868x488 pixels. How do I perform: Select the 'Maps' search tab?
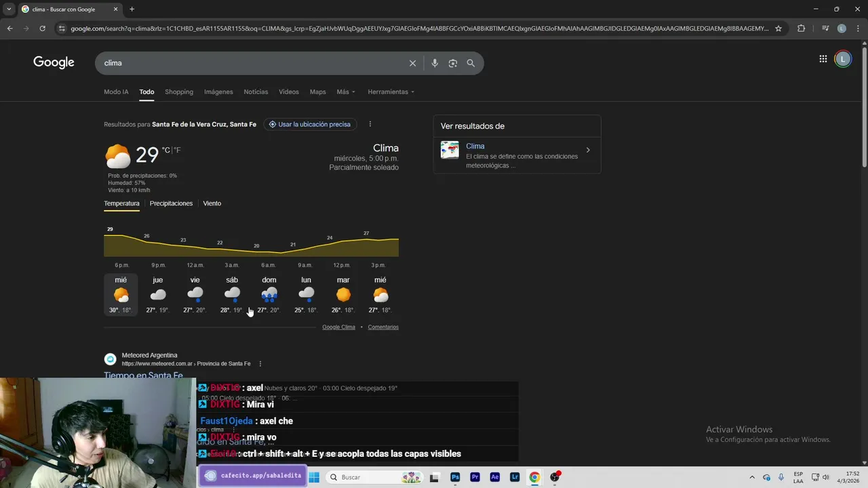(x=317, y=91)
